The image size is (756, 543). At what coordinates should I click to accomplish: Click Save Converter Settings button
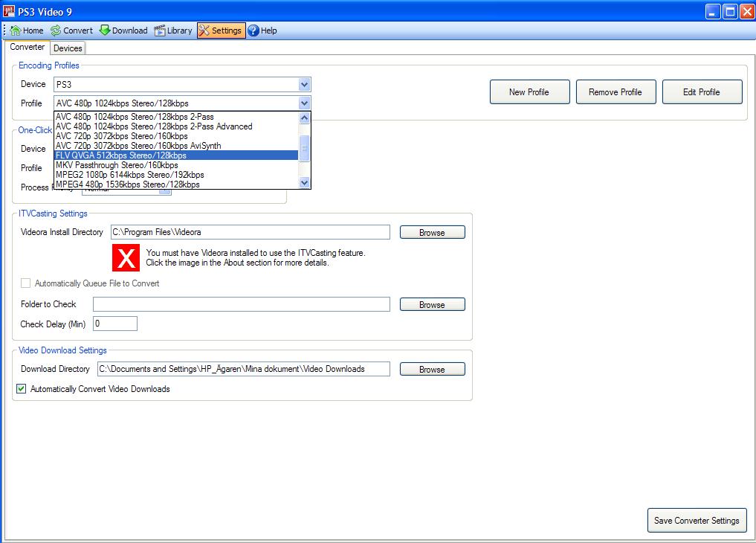(x=697, y=521)
